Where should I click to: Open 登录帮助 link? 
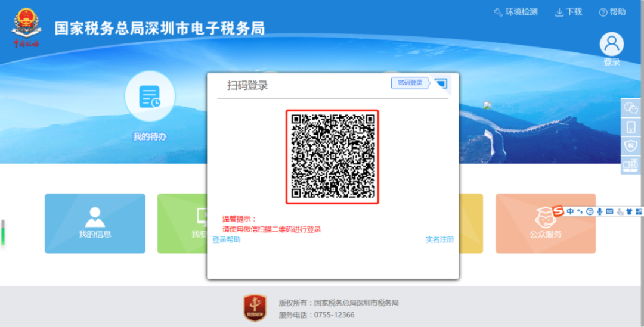tap(227, 239)
